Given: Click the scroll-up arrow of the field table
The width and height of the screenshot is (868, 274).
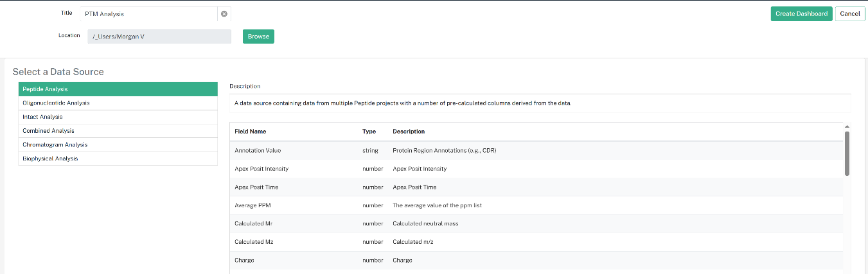Looking at the screenshot, I should point(847,126).
